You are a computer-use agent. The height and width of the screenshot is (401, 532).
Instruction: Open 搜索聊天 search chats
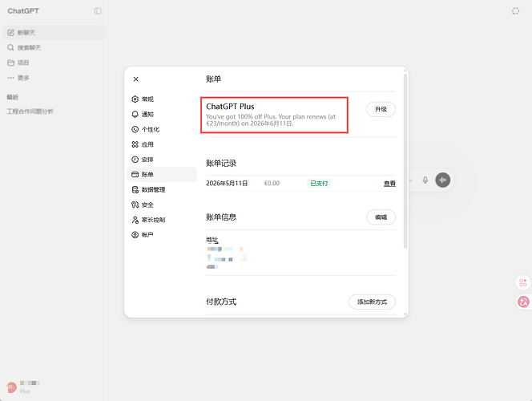(x=54, y=47)
